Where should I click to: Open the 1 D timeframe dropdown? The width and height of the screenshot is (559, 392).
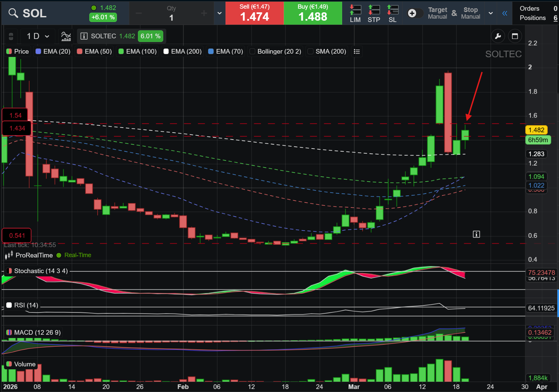[38, 36]
